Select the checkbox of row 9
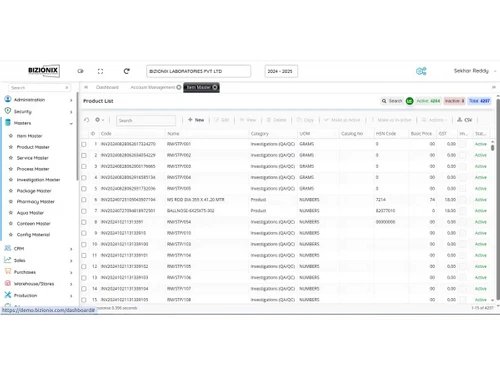Screen dimensions: 500x375 (x=84, y=233)
